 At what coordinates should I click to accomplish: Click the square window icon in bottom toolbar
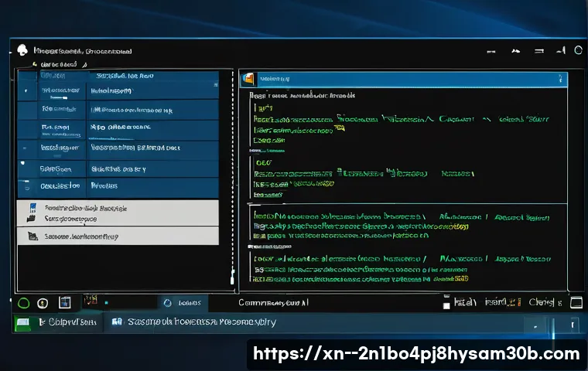pos(65,303)
